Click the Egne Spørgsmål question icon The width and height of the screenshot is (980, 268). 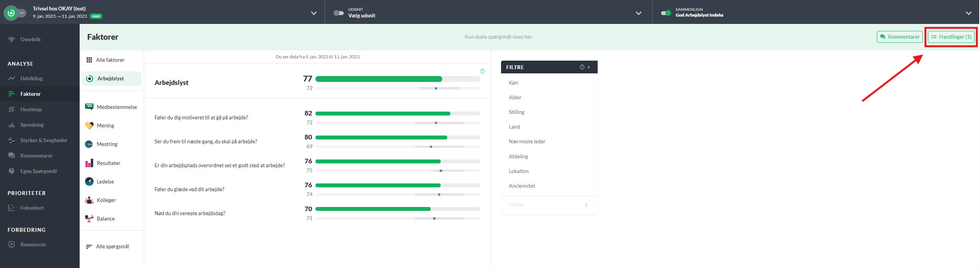pyautogui.click(x=12, y=171)
